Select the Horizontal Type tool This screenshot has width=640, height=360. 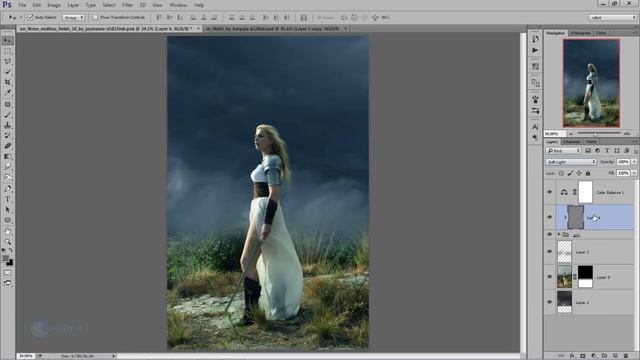pyautogui.click(x=8, y=199)
